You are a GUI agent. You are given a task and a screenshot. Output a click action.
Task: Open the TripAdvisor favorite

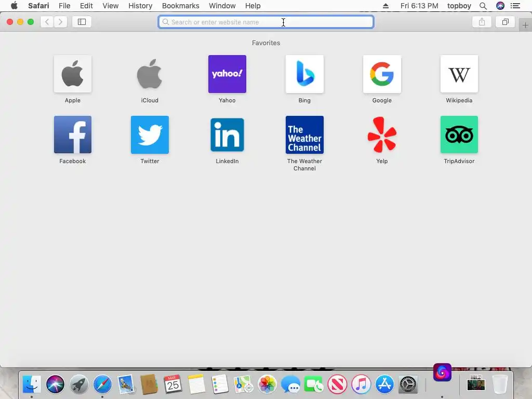(x=459, y=135)
